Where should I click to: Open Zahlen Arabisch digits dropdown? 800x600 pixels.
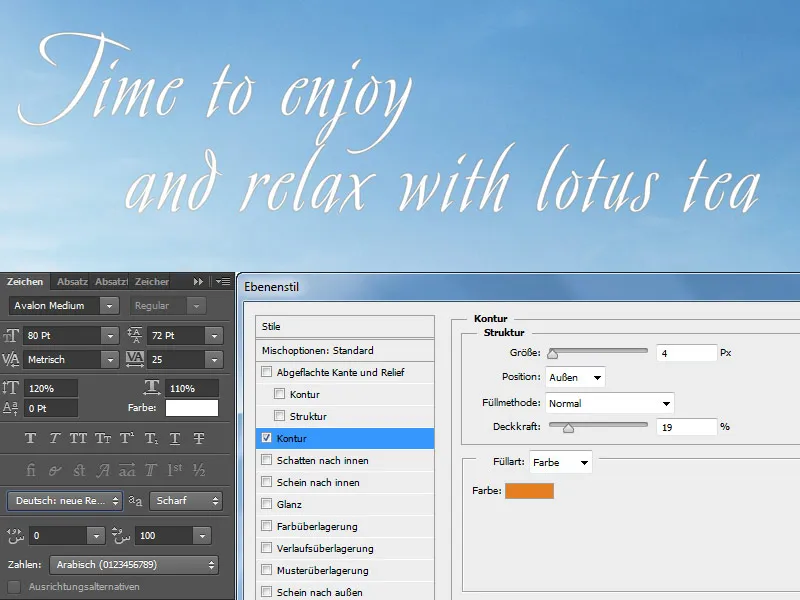point(134,565)
